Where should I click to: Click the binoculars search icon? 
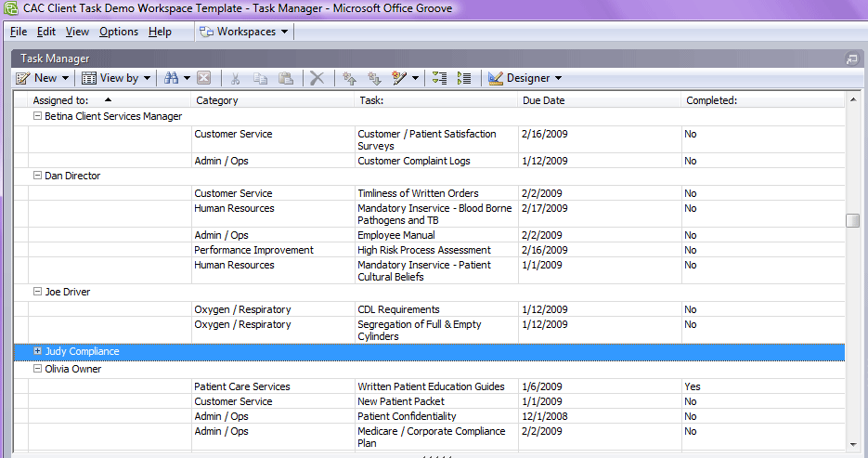(x=171, y=78)
